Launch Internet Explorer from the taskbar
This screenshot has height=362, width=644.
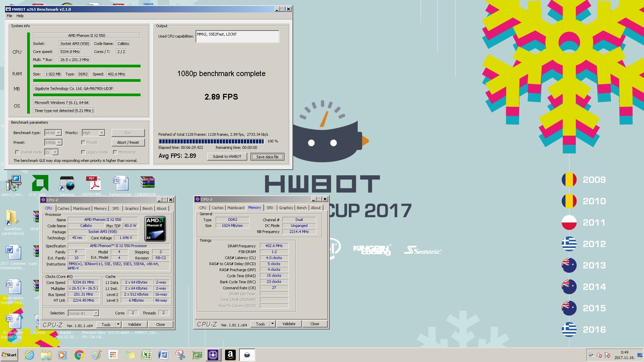(30, 355)
